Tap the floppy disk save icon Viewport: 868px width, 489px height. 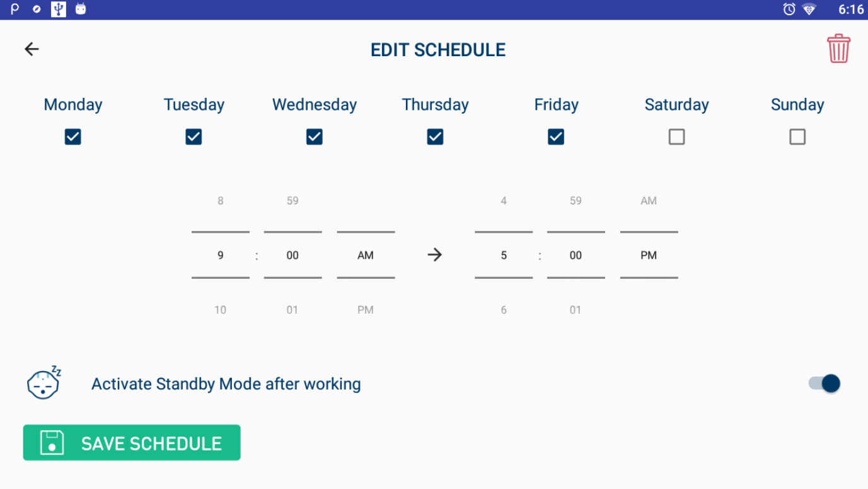point(52,443)
